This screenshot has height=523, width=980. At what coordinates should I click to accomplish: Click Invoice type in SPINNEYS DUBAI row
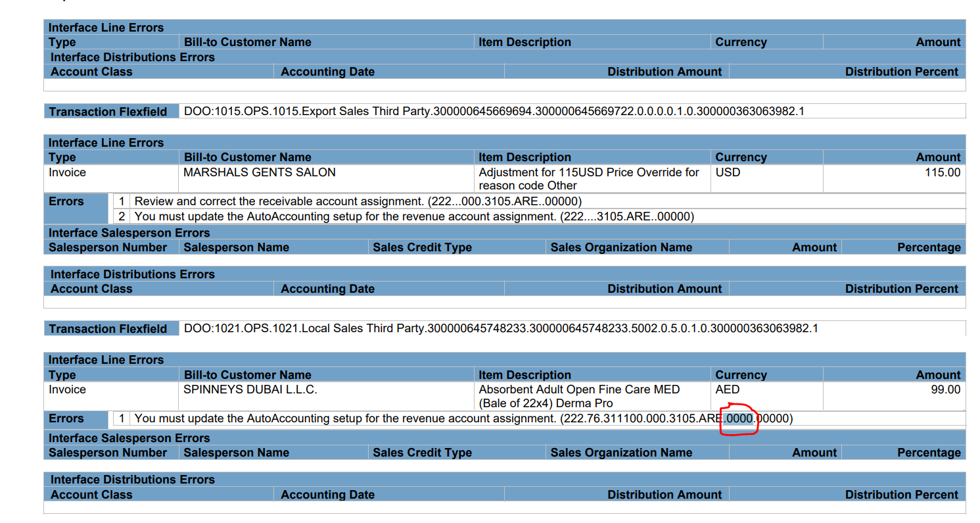[x=67, y=389]
